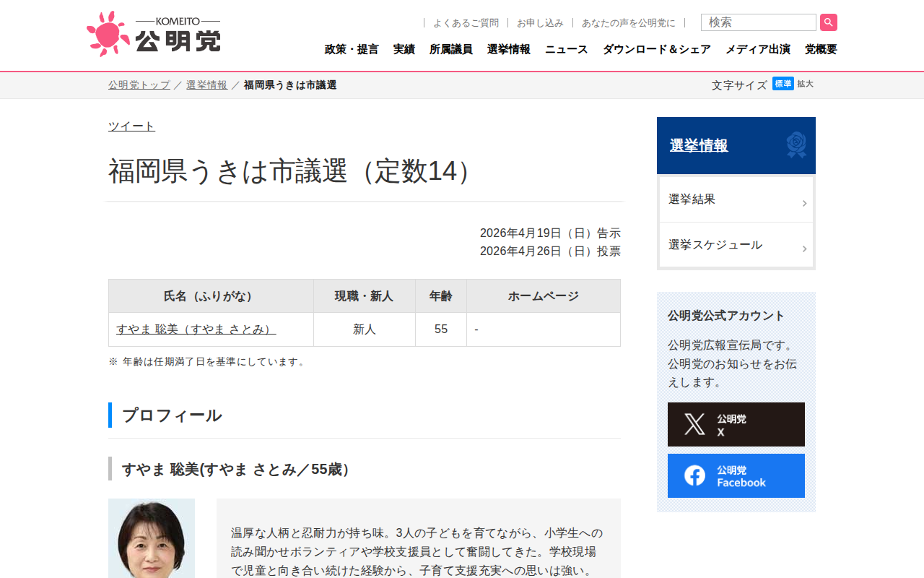Image resolution: width=924 pixels, height=578 pixels.
Task: Click inside the 検索 input field
Action: (x=759, y=22)
